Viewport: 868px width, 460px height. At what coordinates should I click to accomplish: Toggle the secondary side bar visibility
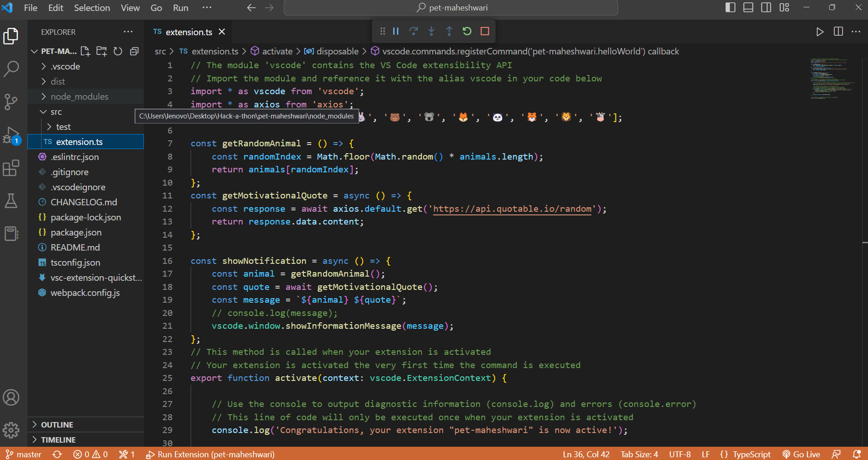pyautogui.click(x=766, y=7)
